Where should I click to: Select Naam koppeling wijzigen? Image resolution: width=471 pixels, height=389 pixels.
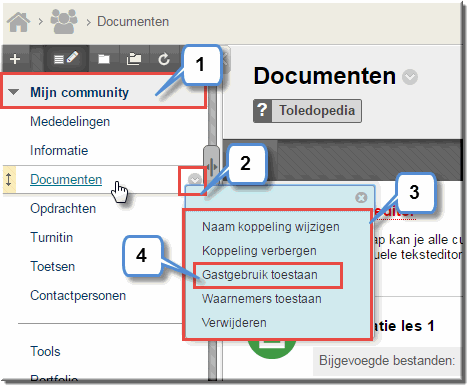click(271, 227)
